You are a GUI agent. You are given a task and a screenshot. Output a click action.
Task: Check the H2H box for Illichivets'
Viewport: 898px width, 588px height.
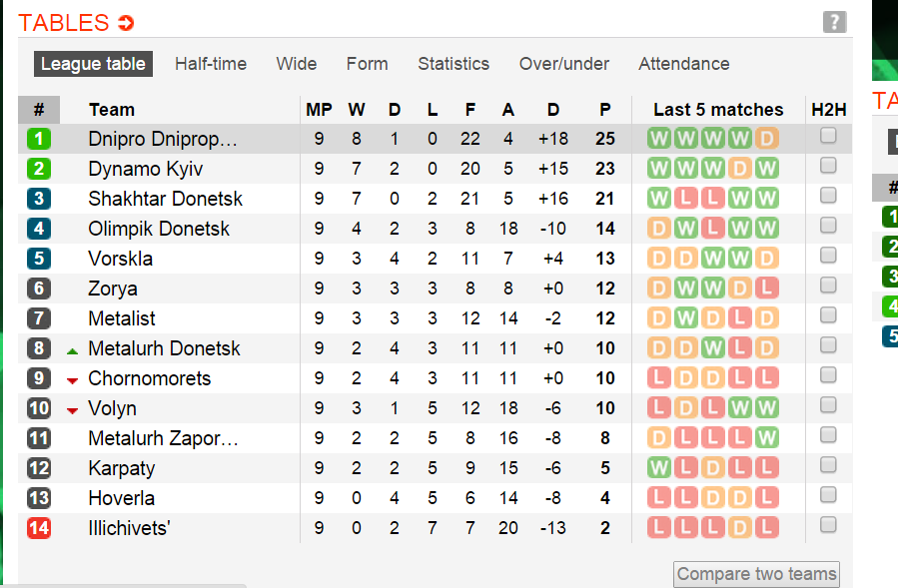[828, 526]
